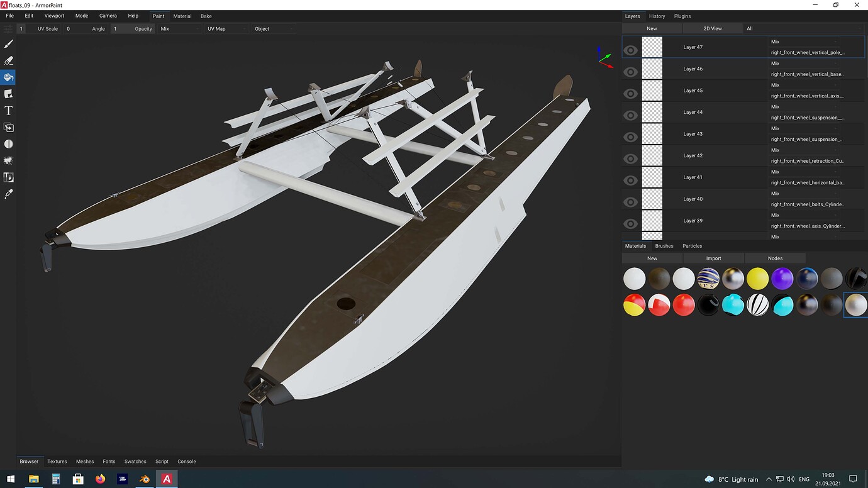868x488 pixels.
Task: Click the volume icon in system tray
Action: tap(791, 479)
